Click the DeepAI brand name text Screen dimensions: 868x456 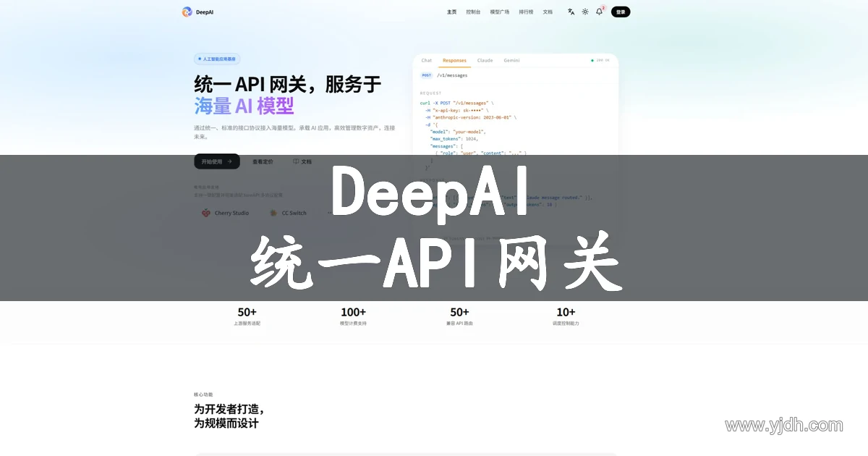[x=204, y=12]
